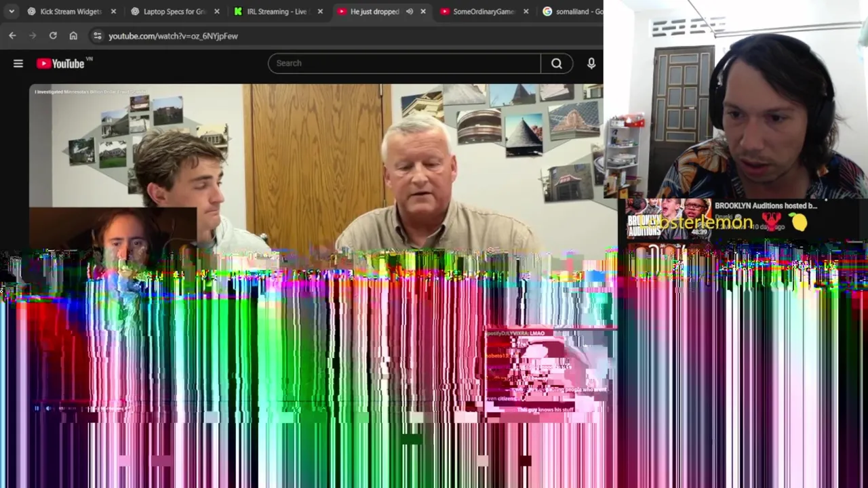Close the Laptop Specs tab
Viewport: 868px width, 488px height.
point(216,12)
